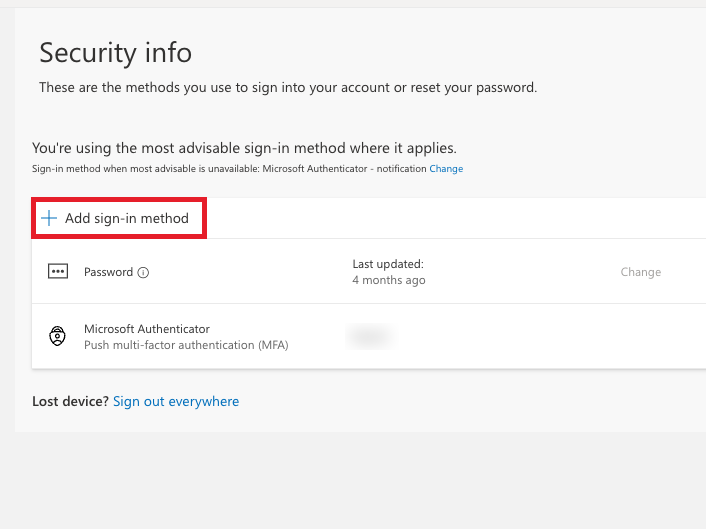Click the Last updated label
The image size is (706, 529).
(388, 264)
